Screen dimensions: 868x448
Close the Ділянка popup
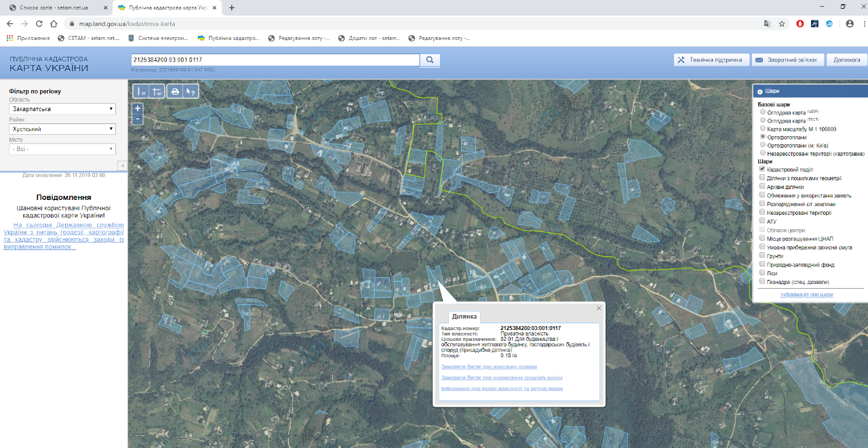click(x=599, y=308)
